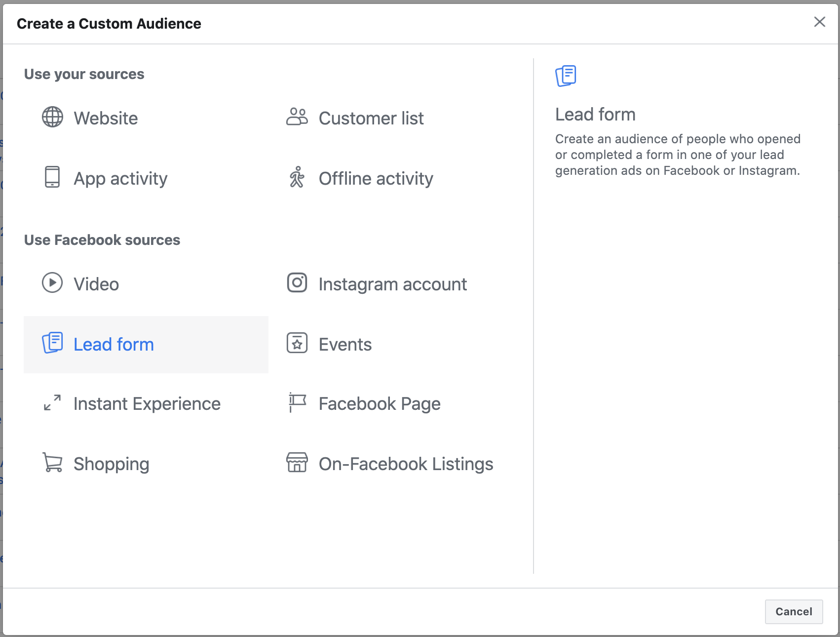Choose the App activity phone icon

click(x=52, y=177)
